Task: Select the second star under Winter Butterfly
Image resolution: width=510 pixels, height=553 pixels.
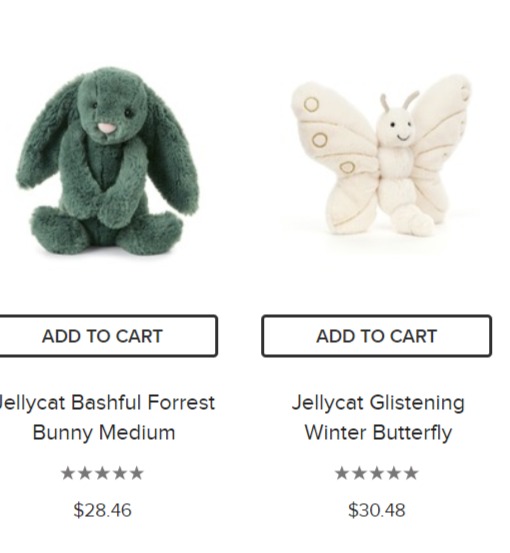Action: pos(359,473)
